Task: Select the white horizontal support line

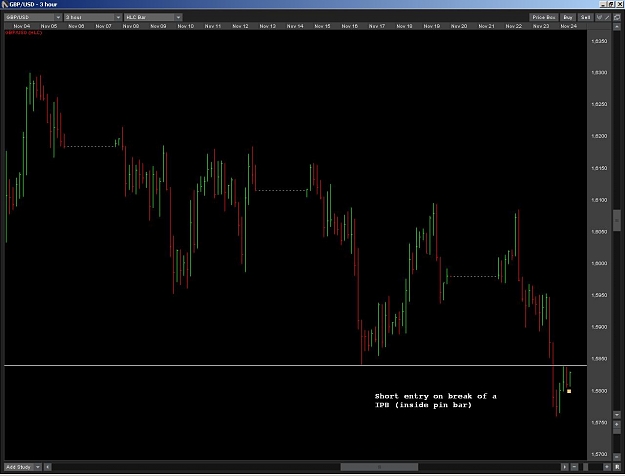Action: click(x=295, y=365)
